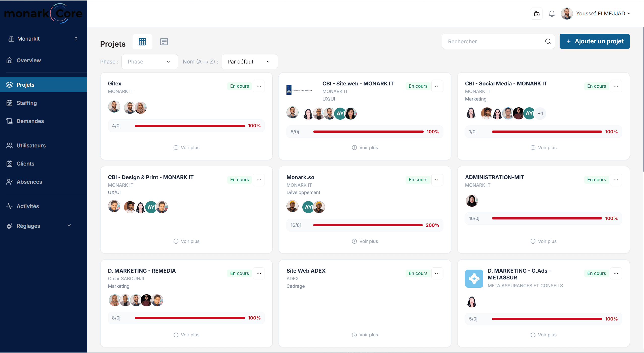
Task: Expand the Réglages submenu chevron
Action: point(69,226)
